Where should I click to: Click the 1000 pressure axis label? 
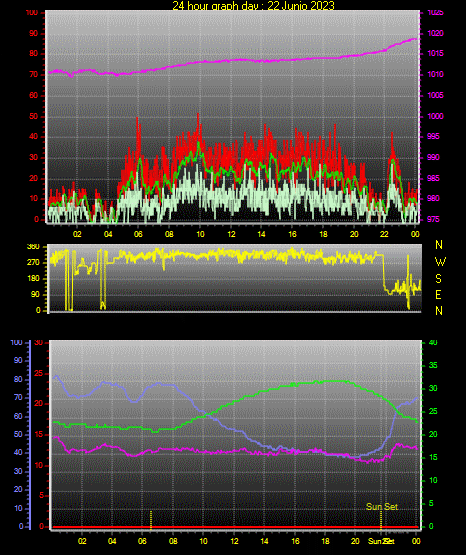point(435,116)
